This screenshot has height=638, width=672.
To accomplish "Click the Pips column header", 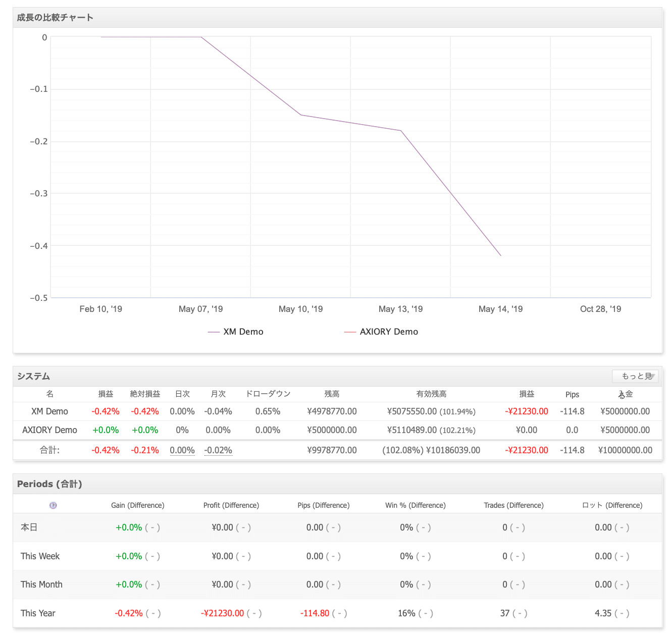I will [x=572, y=395].
